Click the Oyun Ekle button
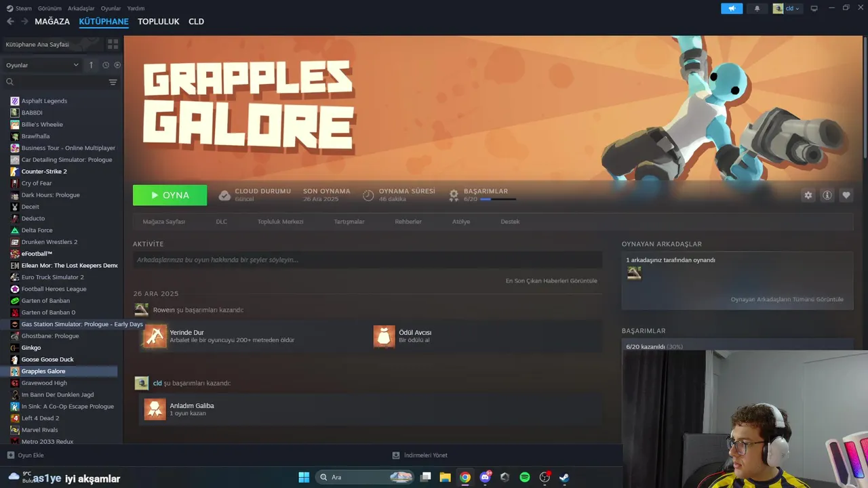The height and width of the screenshot is (488, 868). (25, 455)
